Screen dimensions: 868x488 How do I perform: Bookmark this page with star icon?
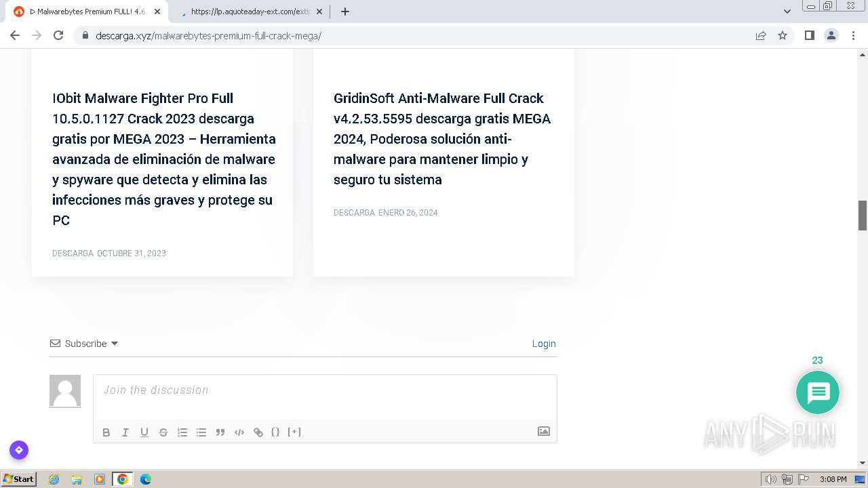pos(783,35)
